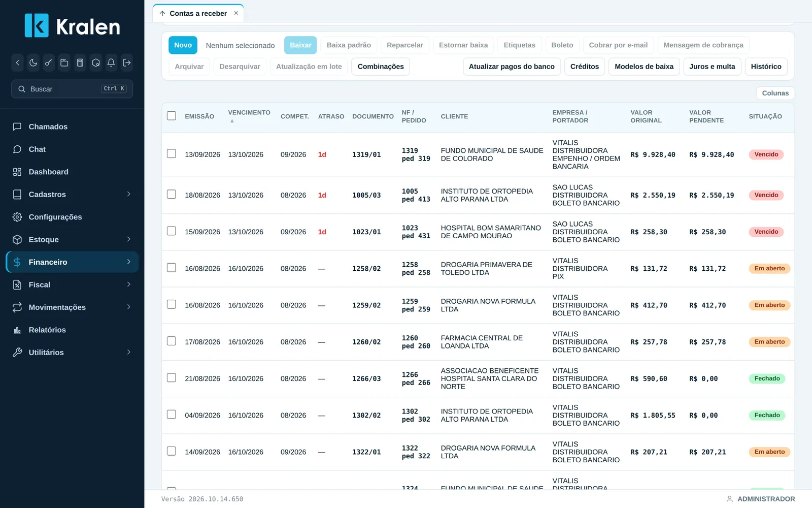
Task: Click the Novo button
Action: coord(183,45)
